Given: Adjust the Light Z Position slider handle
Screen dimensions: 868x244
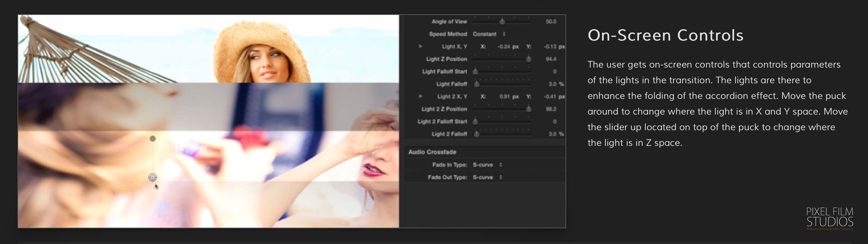Looking at the screenshot, I should [528, 59].
